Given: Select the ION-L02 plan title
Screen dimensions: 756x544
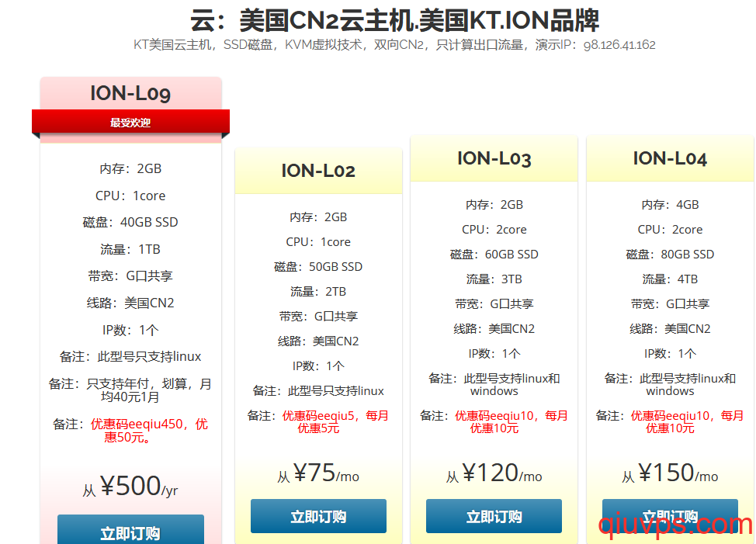Looking at the screenshot, I should point(318,171).
